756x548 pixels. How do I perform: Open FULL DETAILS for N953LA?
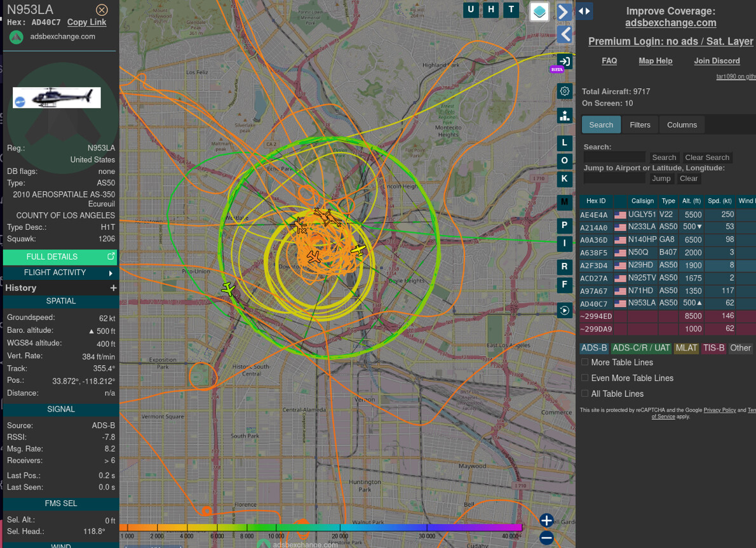(x=60, y=257)
